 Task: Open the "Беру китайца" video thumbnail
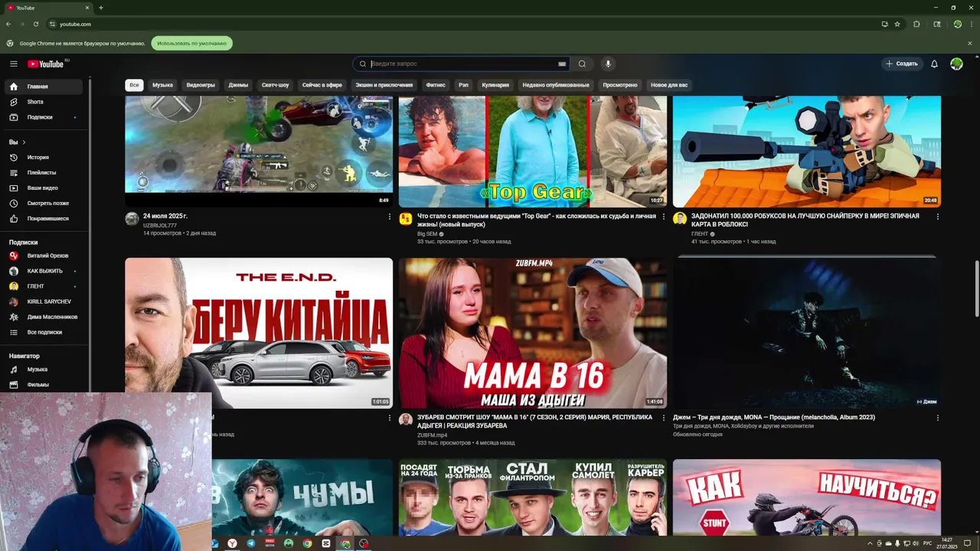coord(259,333)
